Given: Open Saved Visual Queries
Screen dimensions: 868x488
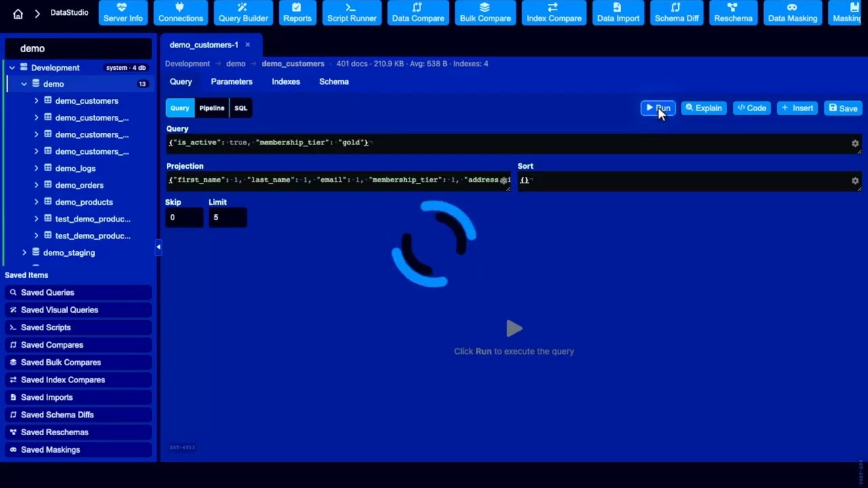Looking at the screenshot, I should point(79,310).
